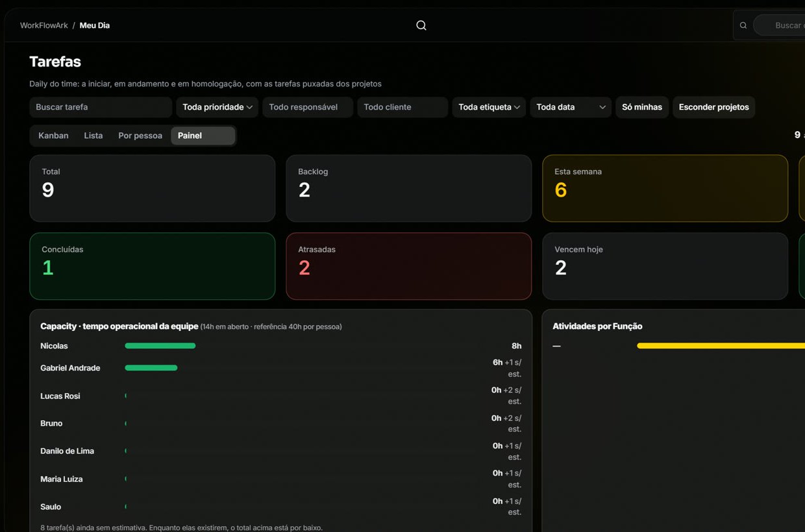Switch to the Kanban view tab
The width and height of the screenshot is (805, 532).
coord(53,136)
